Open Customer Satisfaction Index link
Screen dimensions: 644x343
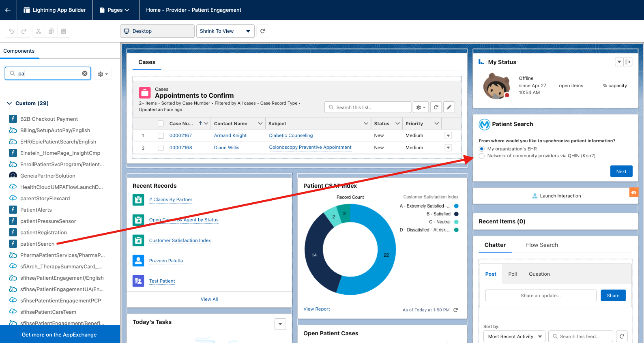180,240
